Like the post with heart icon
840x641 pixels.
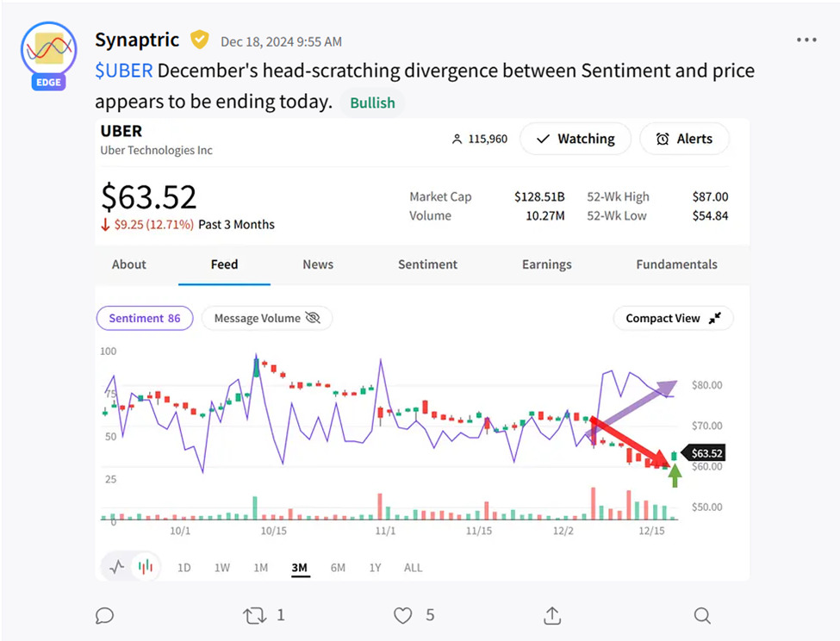coord(403,615)
